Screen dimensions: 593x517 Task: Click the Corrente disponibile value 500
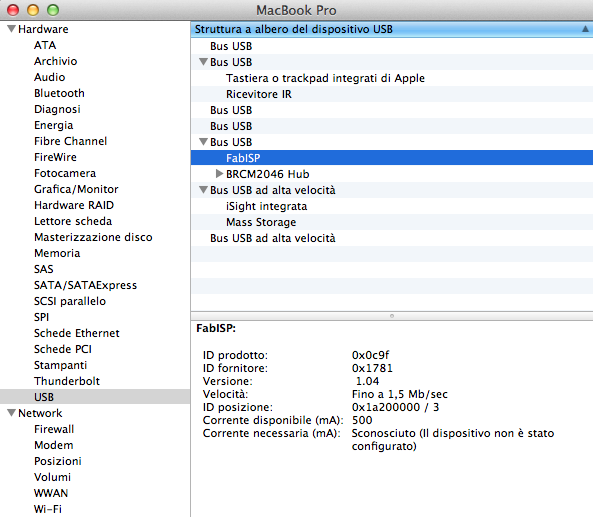pos(362,420)
